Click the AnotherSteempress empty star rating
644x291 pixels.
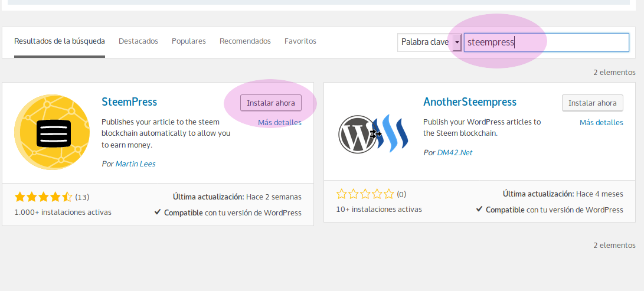click(x=365, y=194)
